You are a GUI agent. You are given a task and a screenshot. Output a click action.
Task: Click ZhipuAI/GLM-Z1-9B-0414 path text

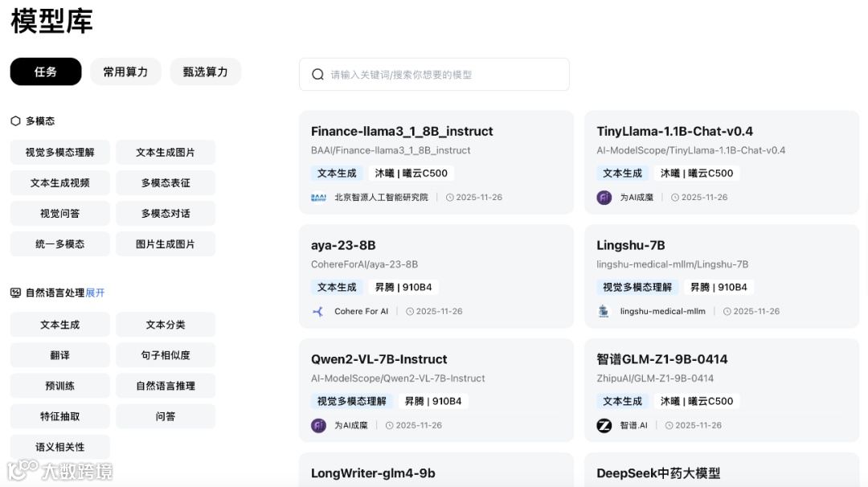click(x=655, y=378)
